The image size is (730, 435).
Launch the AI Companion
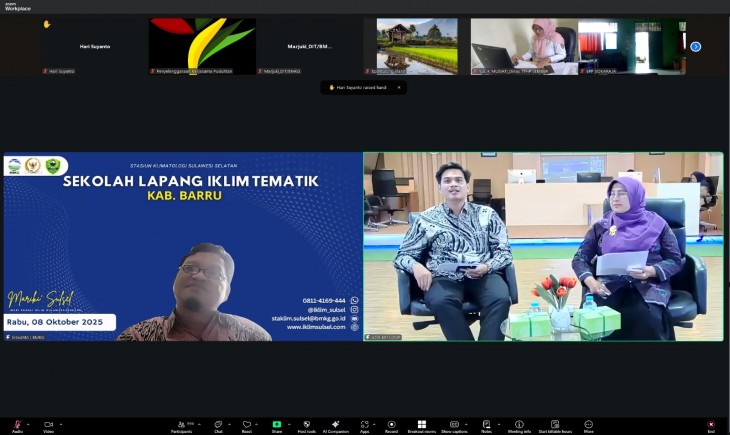(x=336, y=425)
